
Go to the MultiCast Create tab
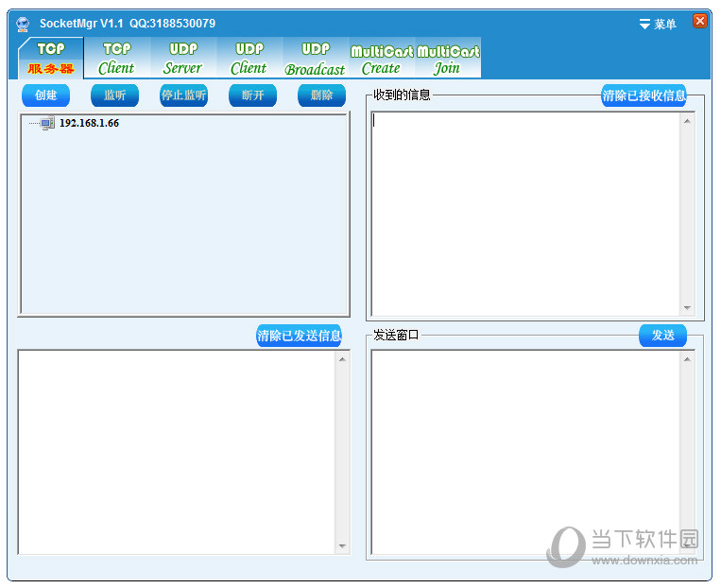tap(382, 58)
